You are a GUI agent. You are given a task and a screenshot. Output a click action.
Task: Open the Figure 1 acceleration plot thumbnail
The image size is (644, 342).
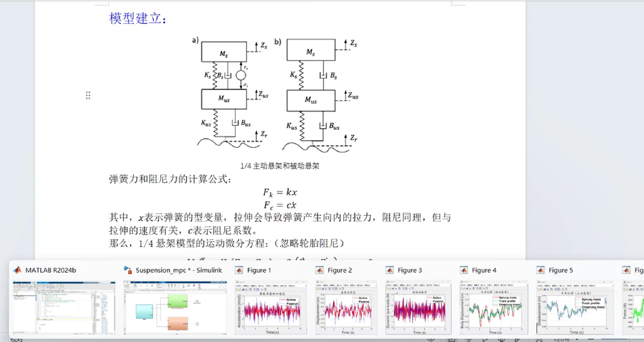(271, 307)
